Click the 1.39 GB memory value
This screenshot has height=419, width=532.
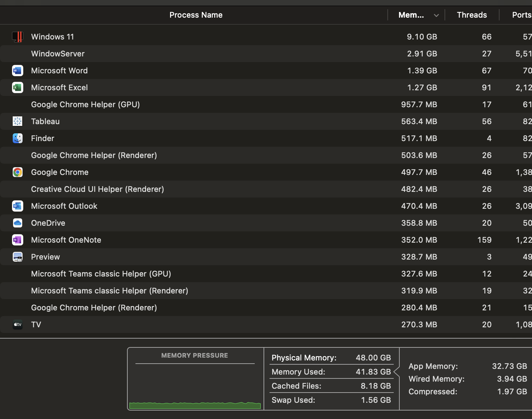pyautogui.click(x=422, y=71)
